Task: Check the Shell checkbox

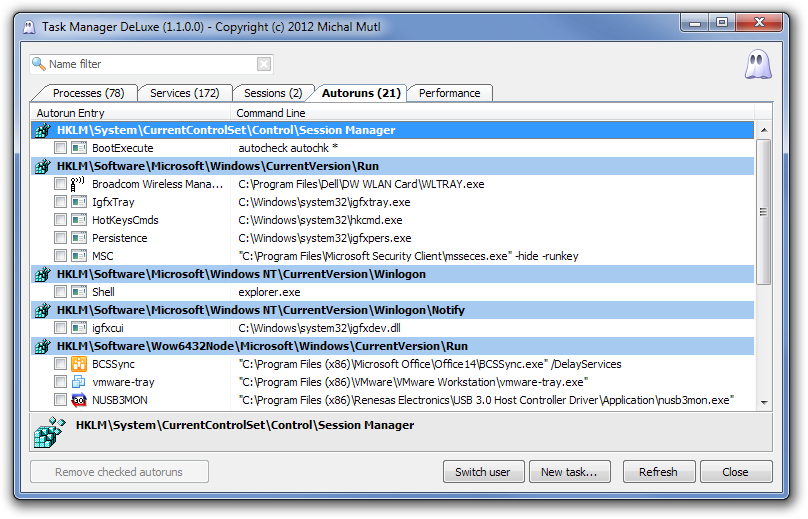Action: click(x=60, y=292)
